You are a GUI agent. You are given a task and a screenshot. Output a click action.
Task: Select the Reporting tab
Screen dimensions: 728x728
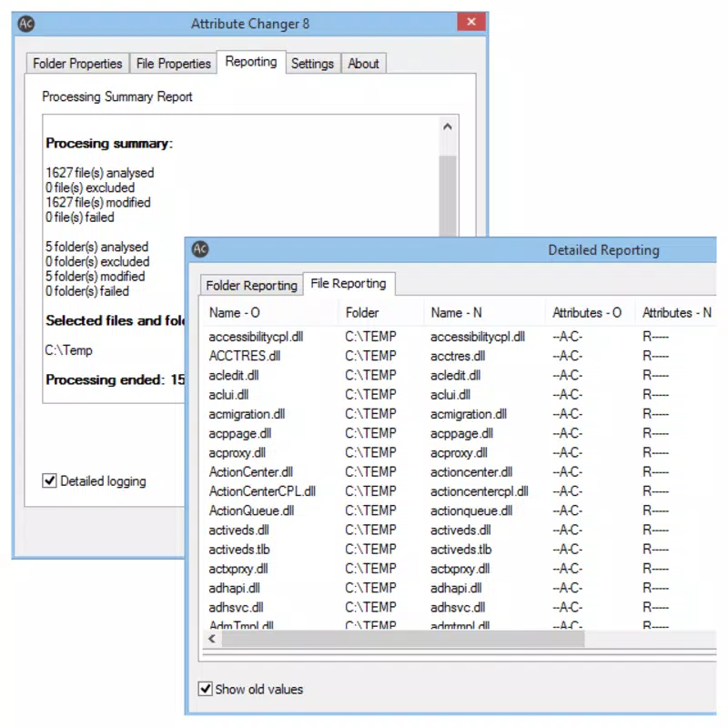pos(251,62)
